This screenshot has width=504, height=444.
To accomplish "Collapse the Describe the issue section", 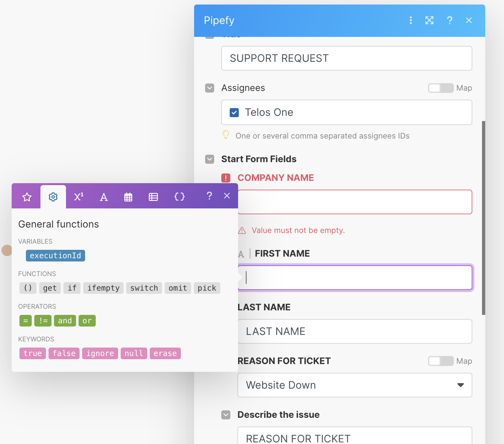I will tap(226, 415).
